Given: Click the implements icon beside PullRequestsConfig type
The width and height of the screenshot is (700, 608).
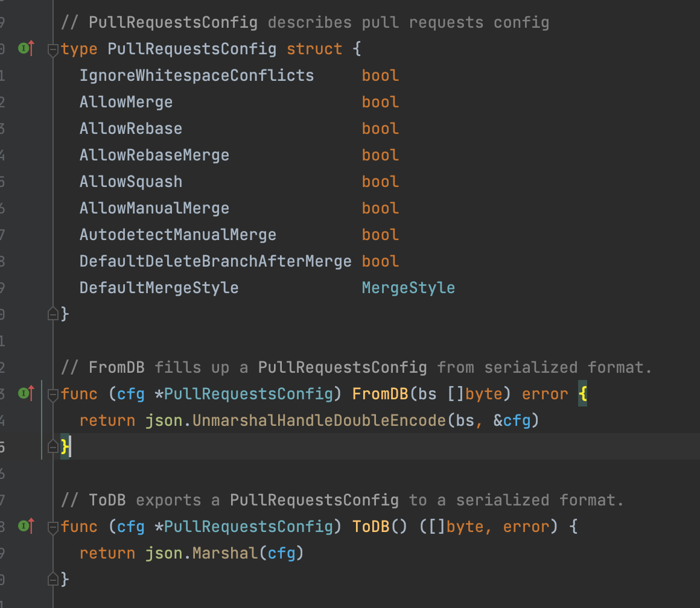Looking at the screenshot, I should [24, 48].
